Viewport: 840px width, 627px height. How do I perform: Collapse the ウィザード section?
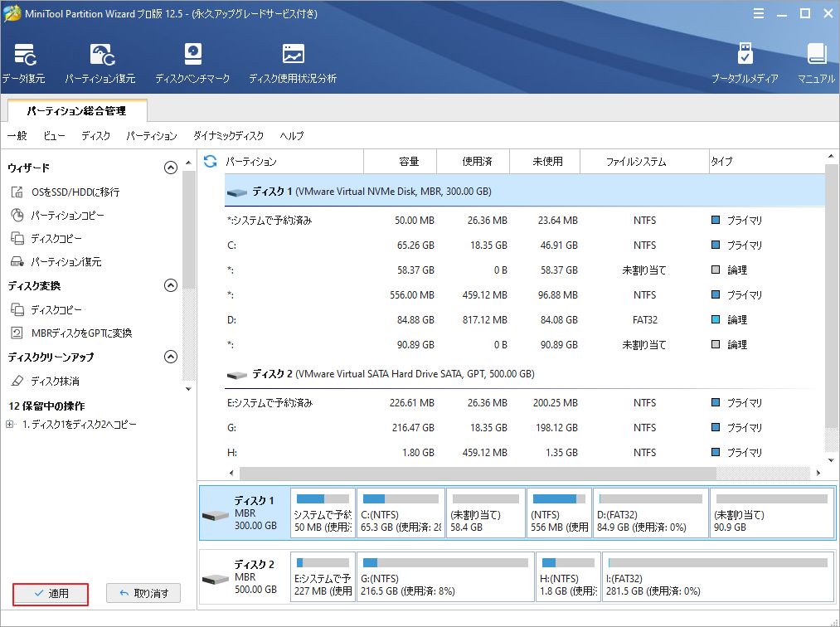pos(171,168)
